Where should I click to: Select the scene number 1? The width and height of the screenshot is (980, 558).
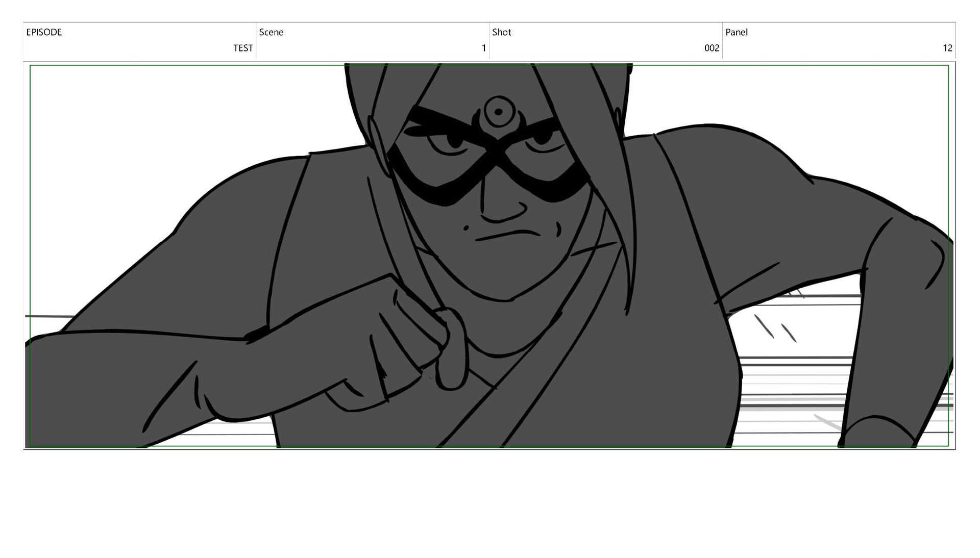click(484, 48)
